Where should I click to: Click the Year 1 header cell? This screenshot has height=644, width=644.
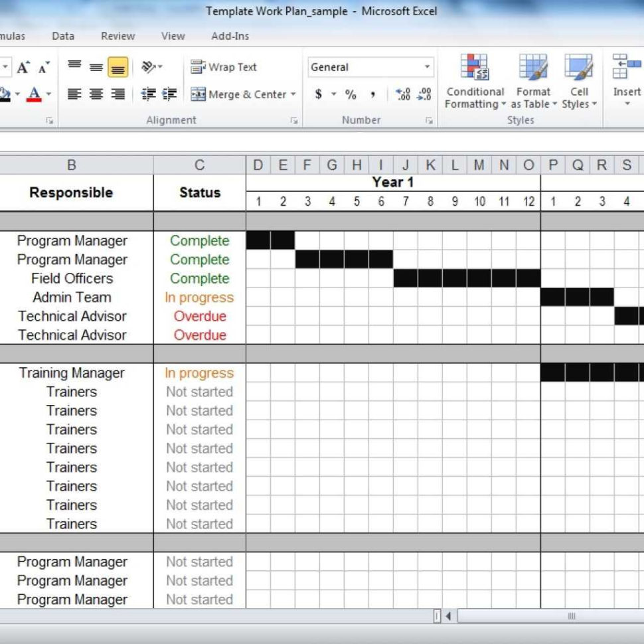(x=393, y=183)
